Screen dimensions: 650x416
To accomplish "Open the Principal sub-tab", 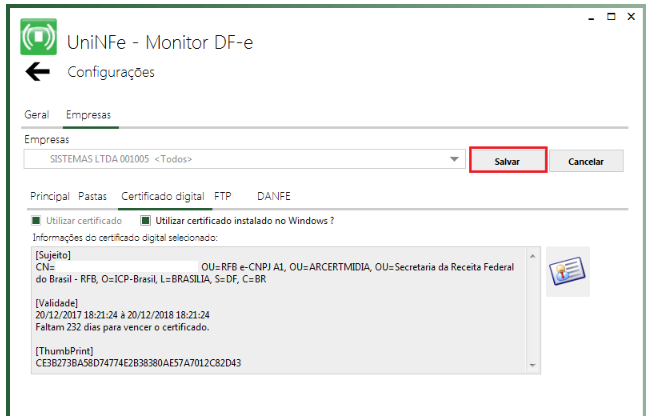I will pos(50,196).
